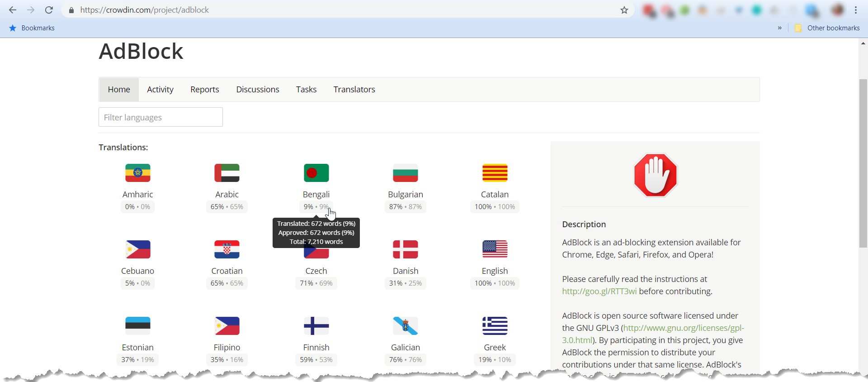This screenshot has width=868, height=382.
Task: Click the Catalan 100% • 100% progress badge
Action: [495, 207]
